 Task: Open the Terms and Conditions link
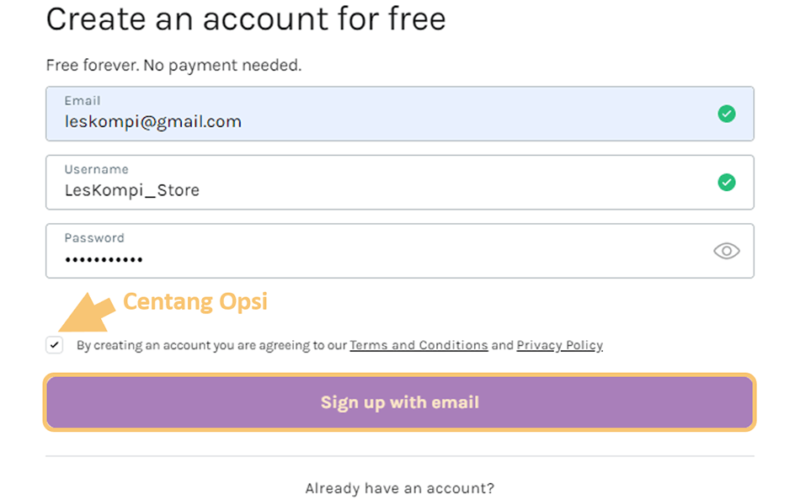coord(419,345)
